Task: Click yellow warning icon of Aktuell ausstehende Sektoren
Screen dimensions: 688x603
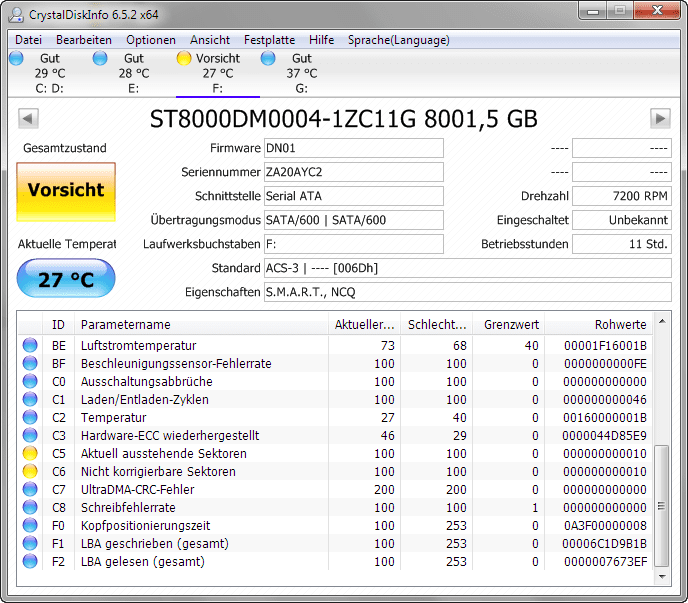Action: (x=30, y=453)
